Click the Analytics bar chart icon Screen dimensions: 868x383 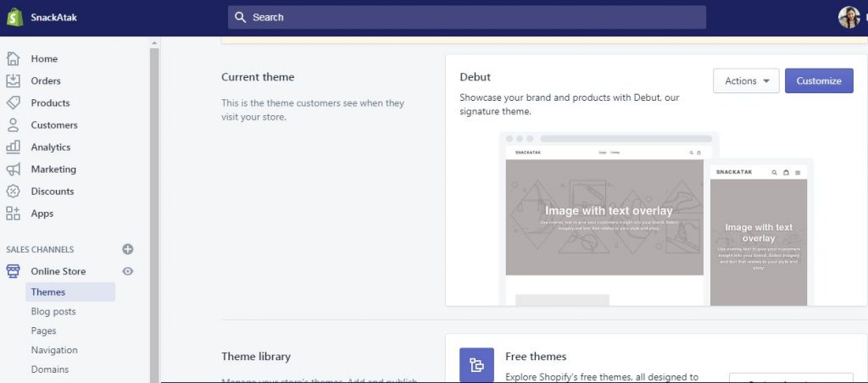pyautogui.click(x=13, y=147)
